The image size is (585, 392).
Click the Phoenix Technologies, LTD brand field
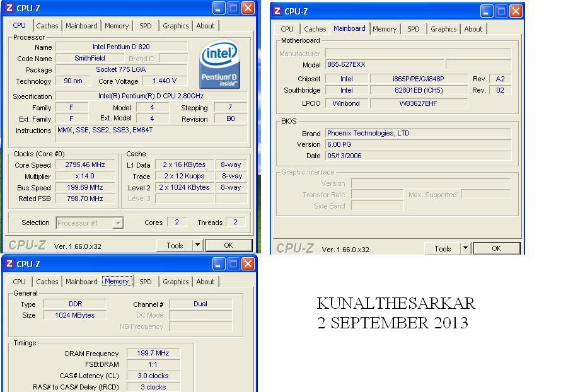tap(418, 133)
